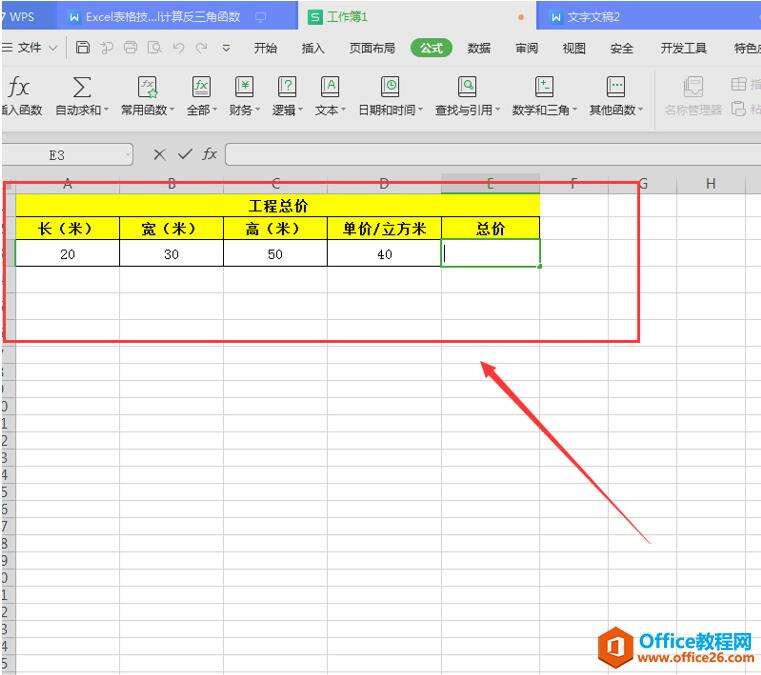Expand the 查找与引用 dropdown arrow

[x=497, y=110]
